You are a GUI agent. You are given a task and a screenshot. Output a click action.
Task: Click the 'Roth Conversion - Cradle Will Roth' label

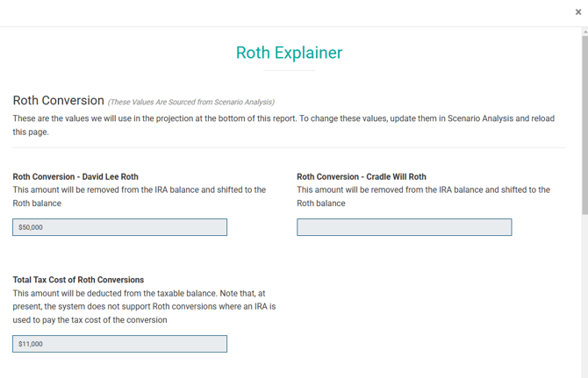click(362, 176)
